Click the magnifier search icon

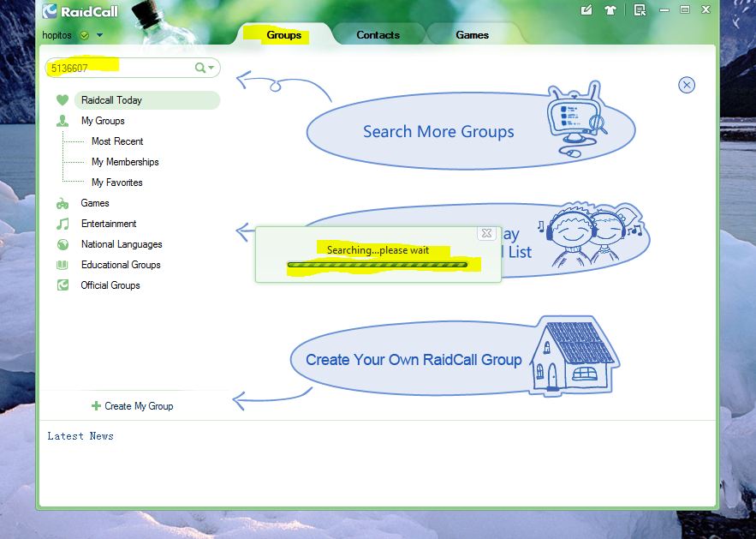point(200,68)
